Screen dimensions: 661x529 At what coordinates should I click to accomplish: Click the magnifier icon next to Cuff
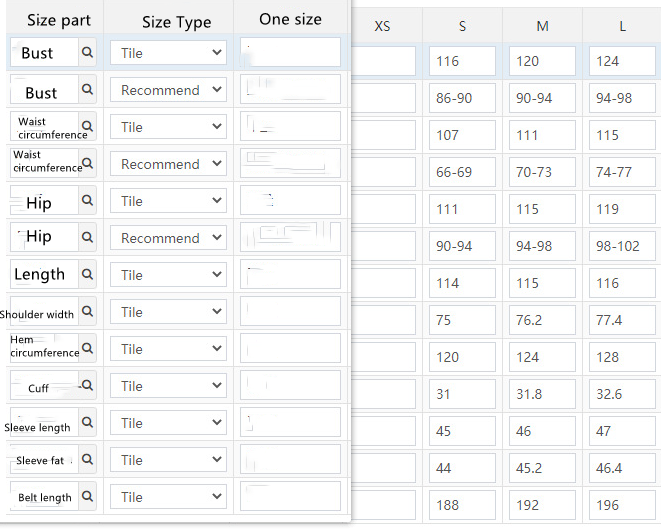tap(88, 386)
